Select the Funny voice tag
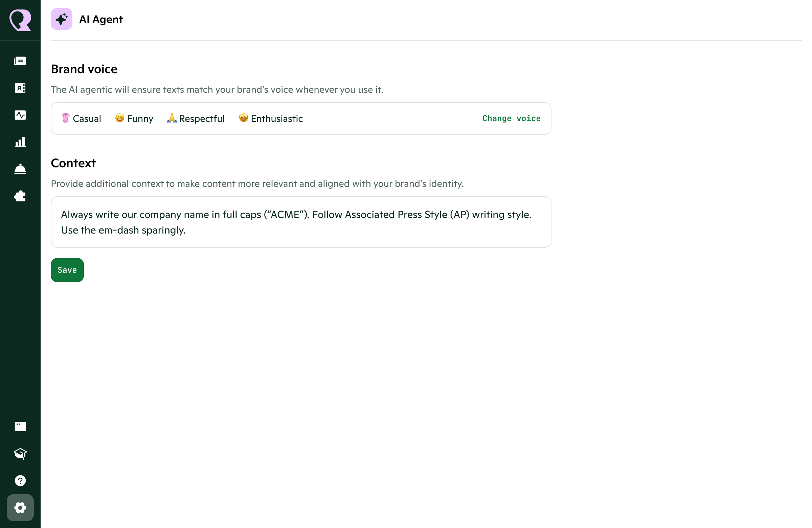812x528 pixels. click(134, 118)
